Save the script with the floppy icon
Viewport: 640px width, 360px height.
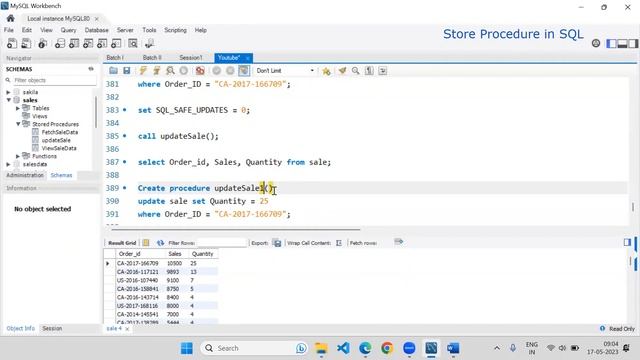[x=127, y=71]
